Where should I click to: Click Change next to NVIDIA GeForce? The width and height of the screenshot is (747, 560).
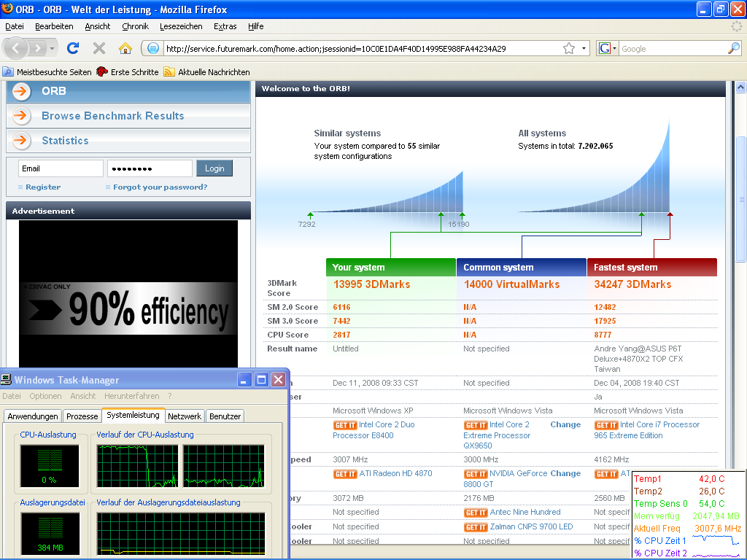[565, 473]
